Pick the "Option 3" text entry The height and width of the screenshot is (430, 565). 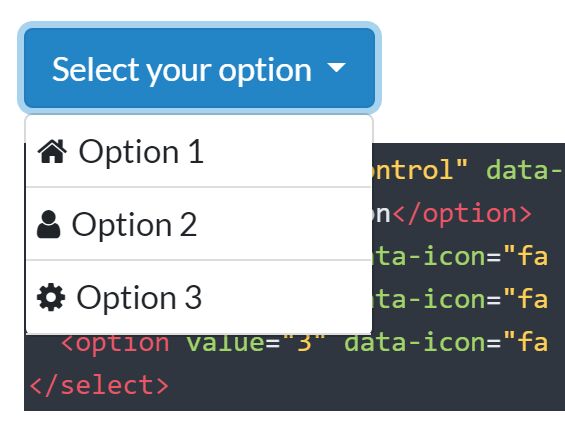139,297
